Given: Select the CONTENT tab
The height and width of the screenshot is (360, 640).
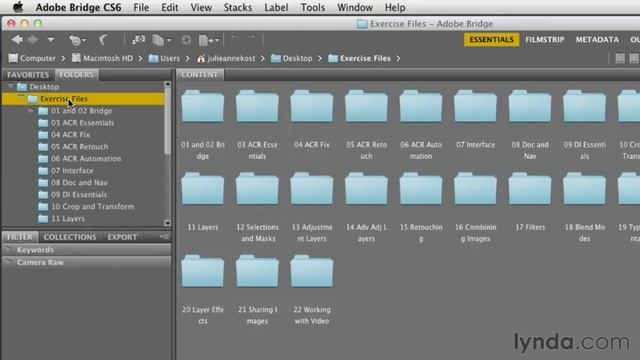Looking at the screenshot, I should point(200,75).
